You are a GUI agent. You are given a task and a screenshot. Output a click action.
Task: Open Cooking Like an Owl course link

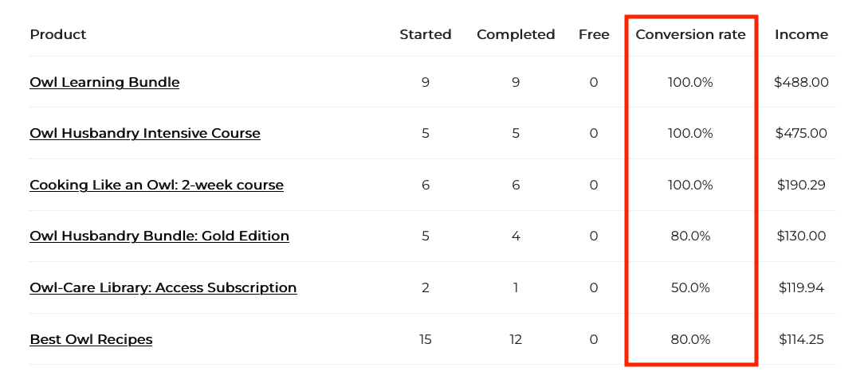[x=157, y=185]
